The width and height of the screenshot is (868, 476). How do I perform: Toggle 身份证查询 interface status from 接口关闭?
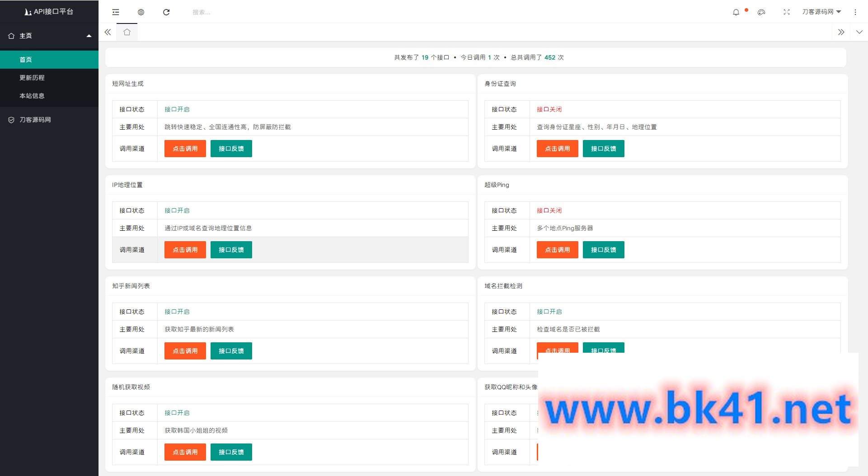(x=549, y=109)
